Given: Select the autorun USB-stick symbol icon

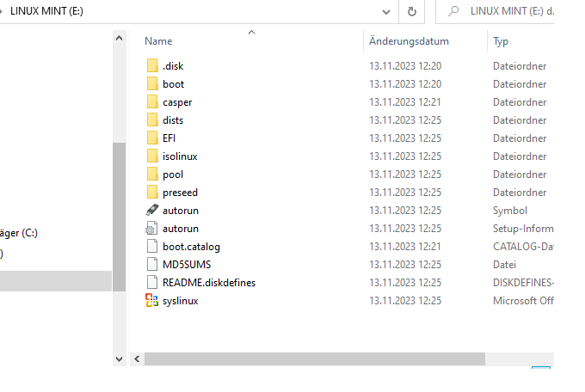Looking at the screenshot, I should point(152,210).
